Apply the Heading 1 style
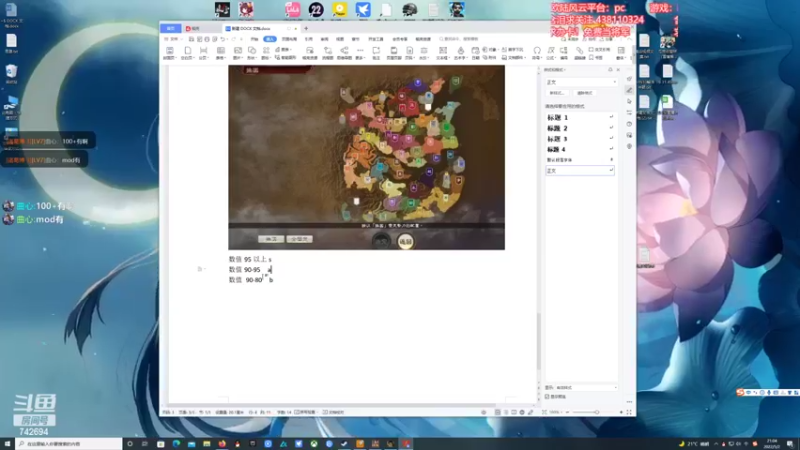The image size is (800, 450). pyautogui.click(x=580, y=117)
